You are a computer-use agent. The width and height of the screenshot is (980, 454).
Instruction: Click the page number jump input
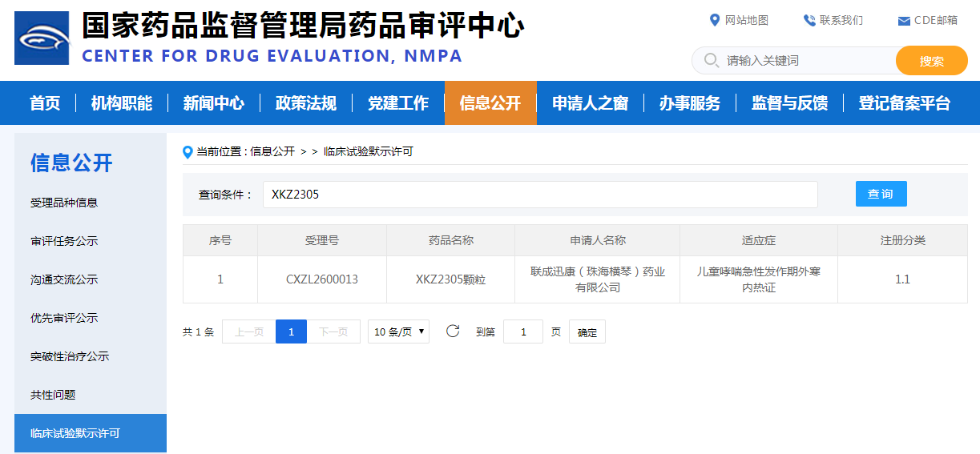click(522, 331)
